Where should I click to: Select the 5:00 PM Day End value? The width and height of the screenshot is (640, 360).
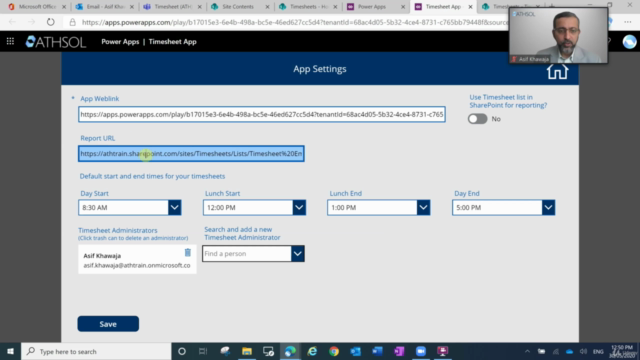tap(497, 207)
